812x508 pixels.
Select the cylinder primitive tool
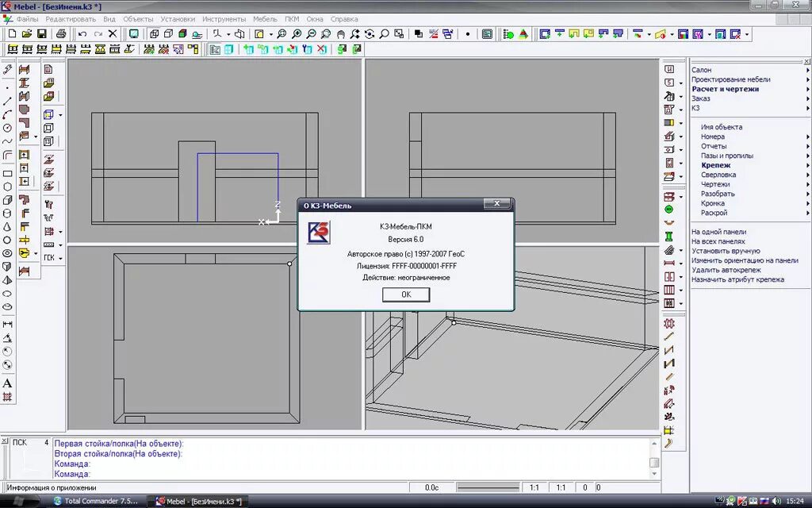pos(7,214)
